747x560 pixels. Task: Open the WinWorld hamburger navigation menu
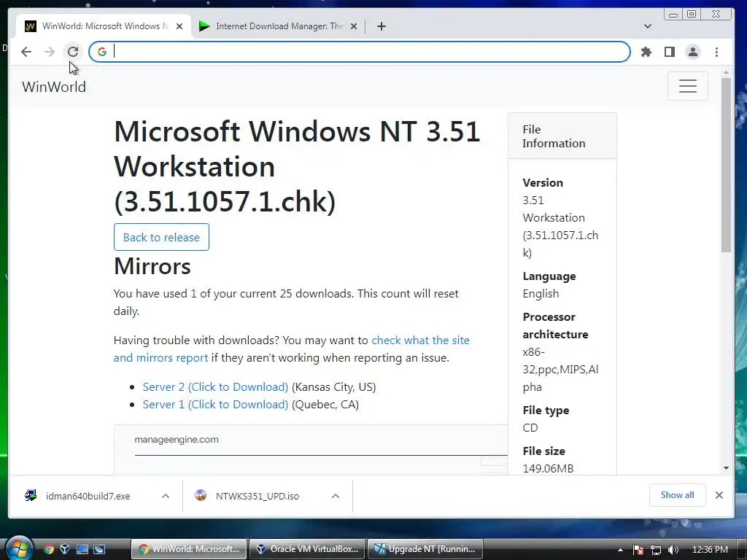[x=687, y=86]
